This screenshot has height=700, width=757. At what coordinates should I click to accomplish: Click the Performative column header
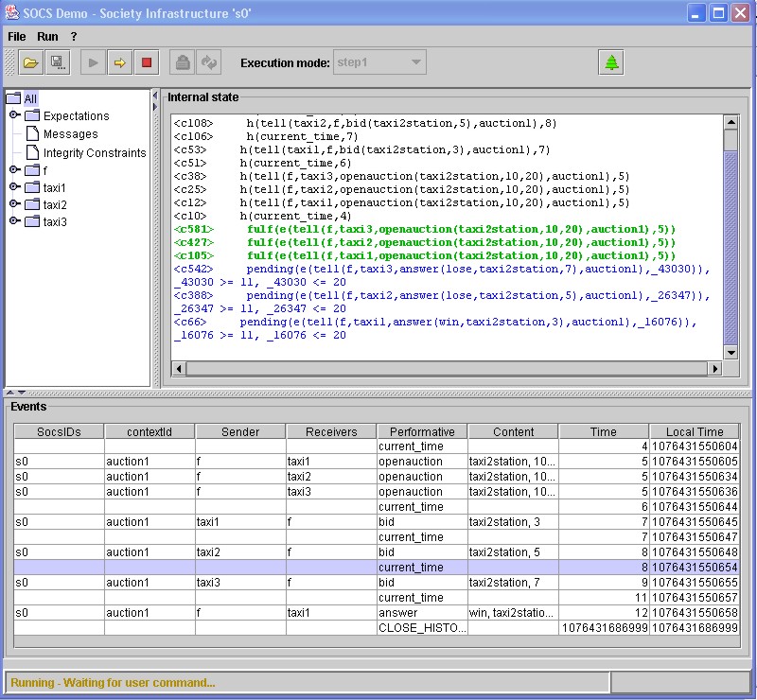422,431
